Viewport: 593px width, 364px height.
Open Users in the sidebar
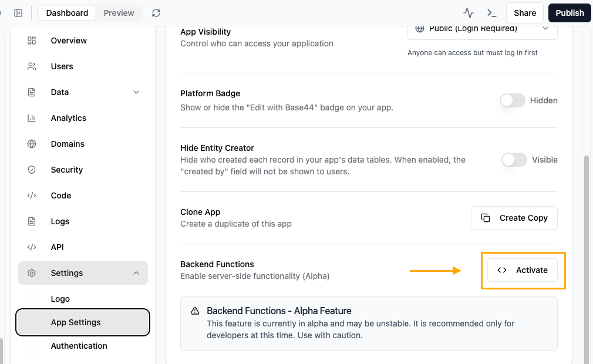[82, 66]
